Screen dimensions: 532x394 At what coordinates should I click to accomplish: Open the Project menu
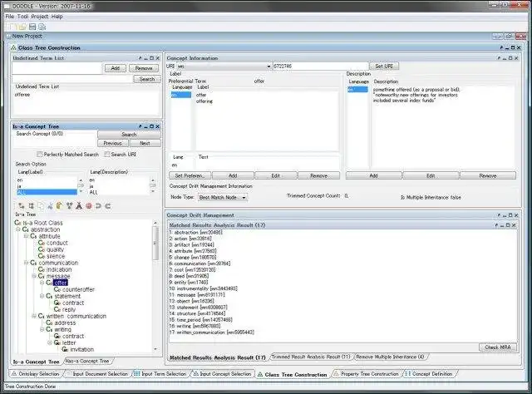40,17
